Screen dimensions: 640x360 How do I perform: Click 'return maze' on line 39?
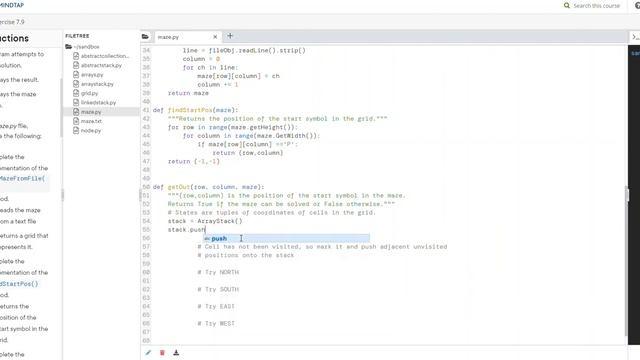(x=188, y=93)
